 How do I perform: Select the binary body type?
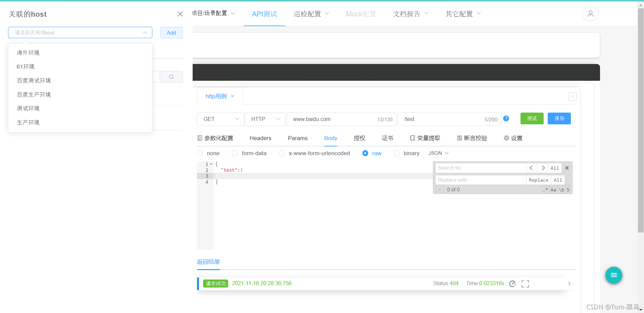407,153
